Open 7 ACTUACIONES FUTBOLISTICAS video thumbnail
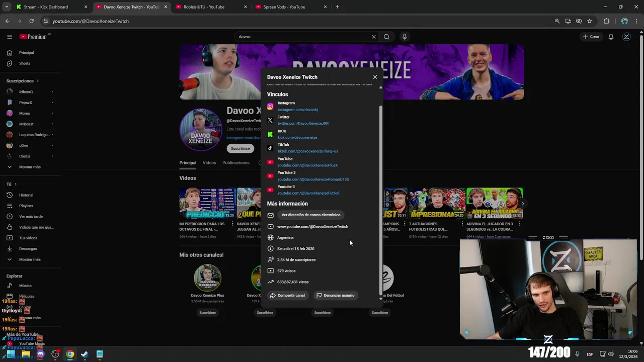The width and height of the screenshot is (644, 362). point(437,203)
